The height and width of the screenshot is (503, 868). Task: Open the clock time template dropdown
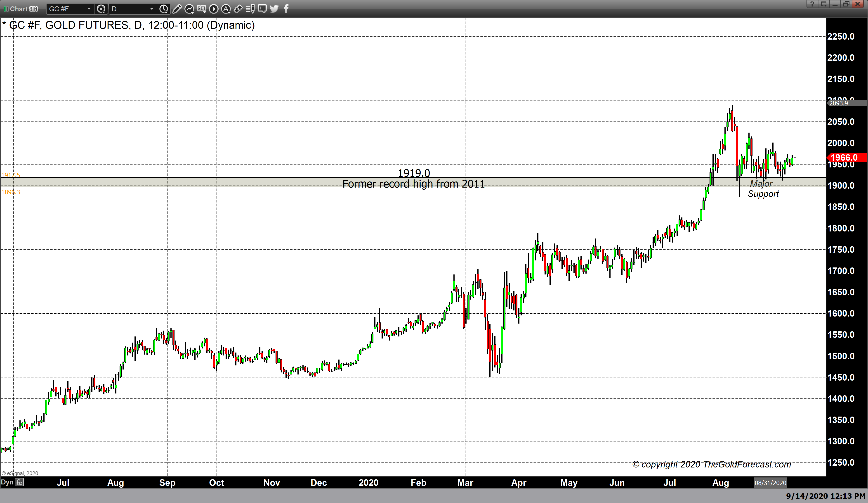[164, 9]
